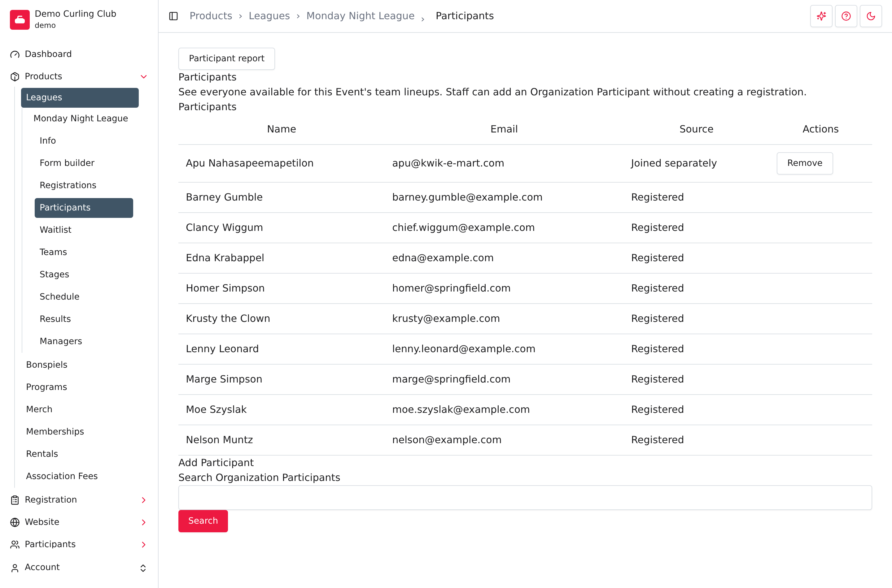892x588 pixels.
Task: Click the Dashboard gauge icon
Action: pos(15,54)
